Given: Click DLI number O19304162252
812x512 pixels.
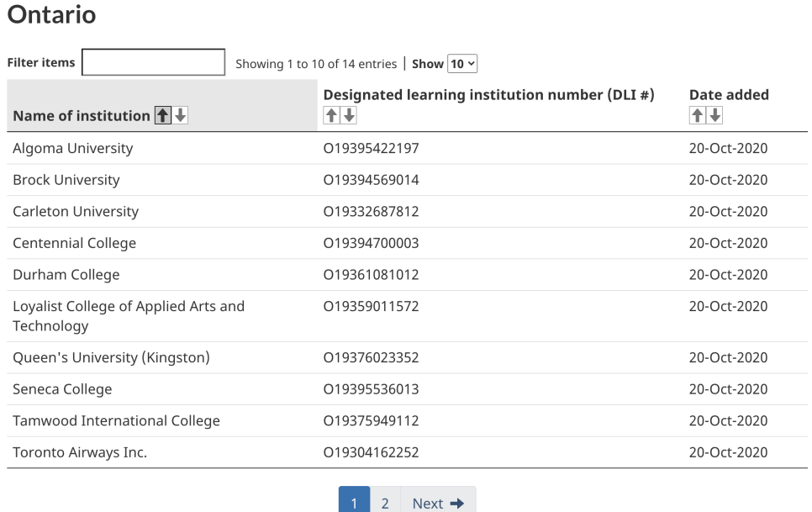Looking at the screenshot, I should pos(371,452).
